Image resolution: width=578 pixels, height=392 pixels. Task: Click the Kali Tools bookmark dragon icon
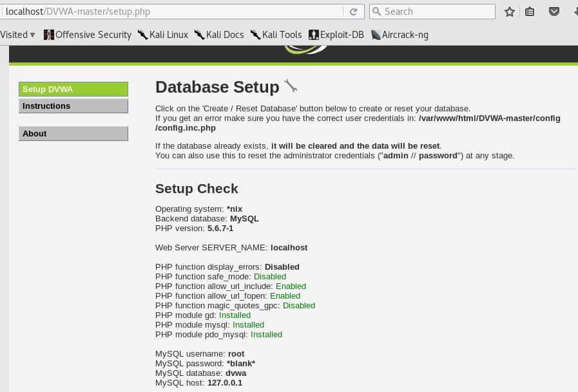coord(255,35)
